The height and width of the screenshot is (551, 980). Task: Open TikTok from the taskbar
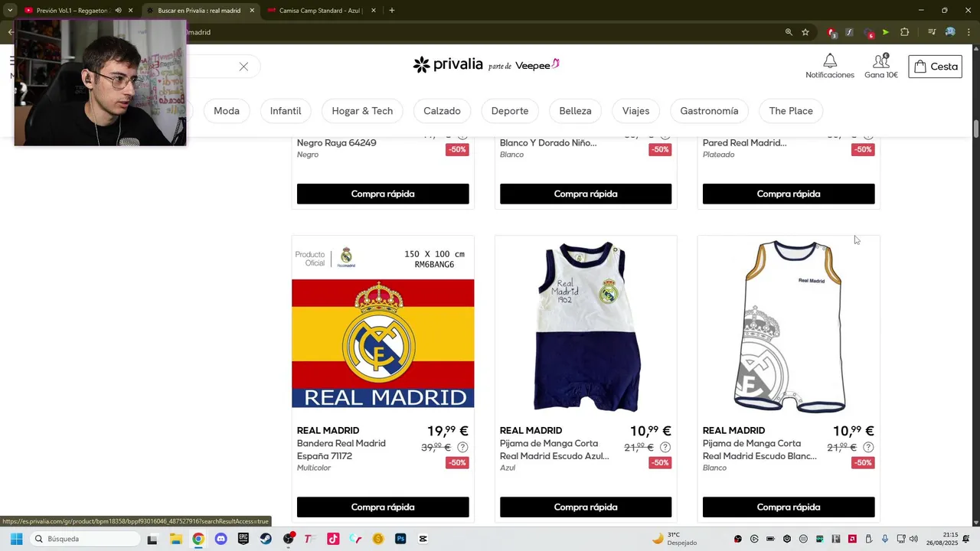pyautogui.click(x=333, y=539)
